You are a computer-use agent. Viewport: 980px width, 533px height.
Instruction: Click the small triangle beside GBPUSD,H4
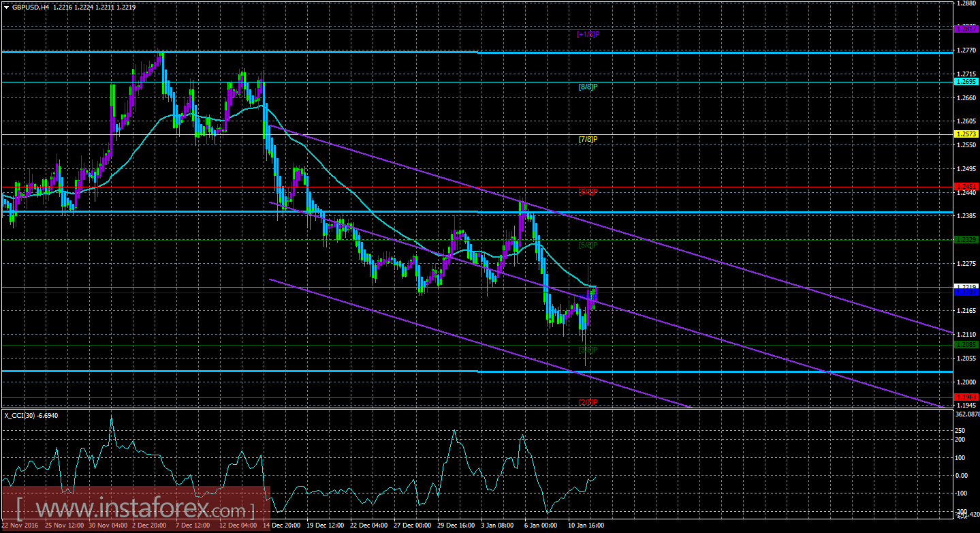tap(6, 7)
